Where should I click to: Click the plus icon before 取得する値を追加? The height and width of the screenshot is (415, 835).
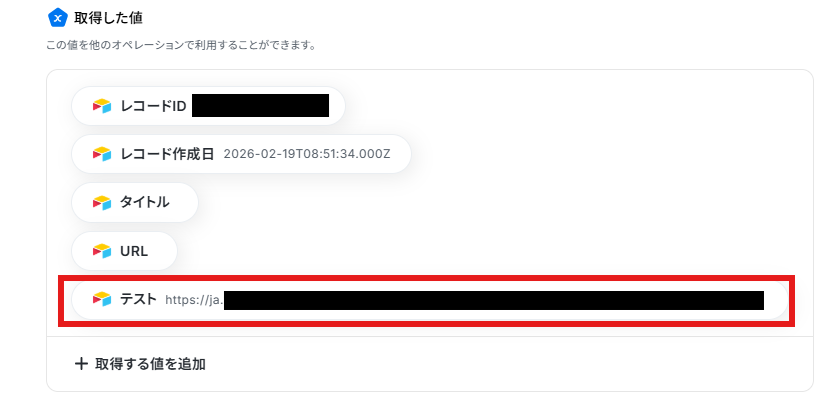(x=81, y=364)
